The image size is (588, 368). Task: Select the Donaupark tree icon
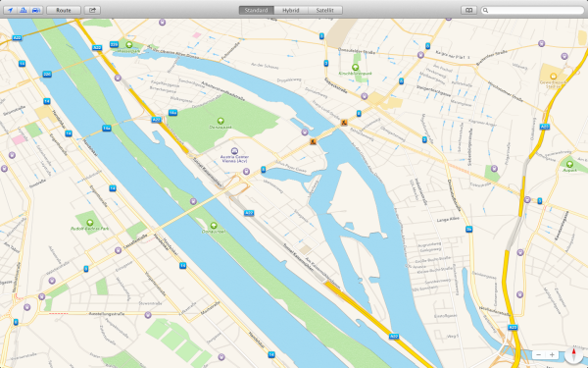pyautogui.click(x=220, y=121)
